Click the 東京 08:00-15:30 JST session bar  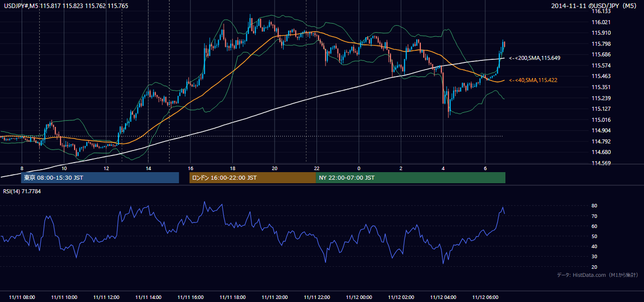coord(100,178)
